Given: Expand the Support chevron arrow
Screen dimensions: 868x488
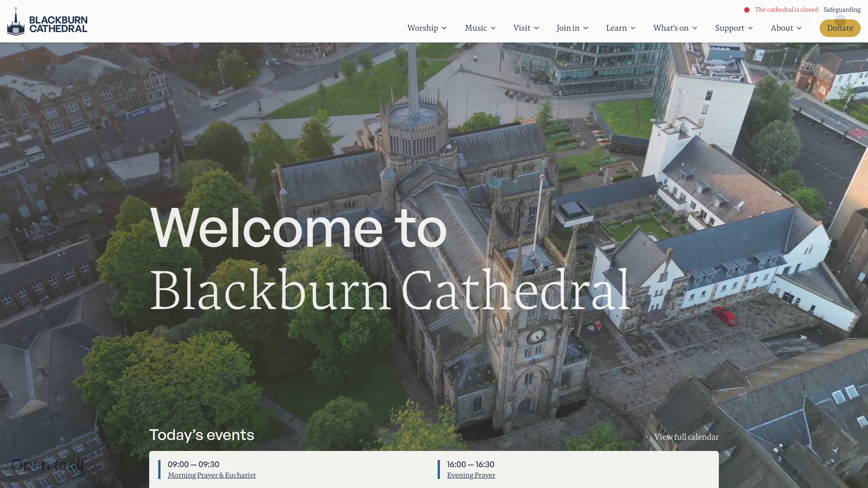Looking at the screenshot, I should tap(750, 28).
